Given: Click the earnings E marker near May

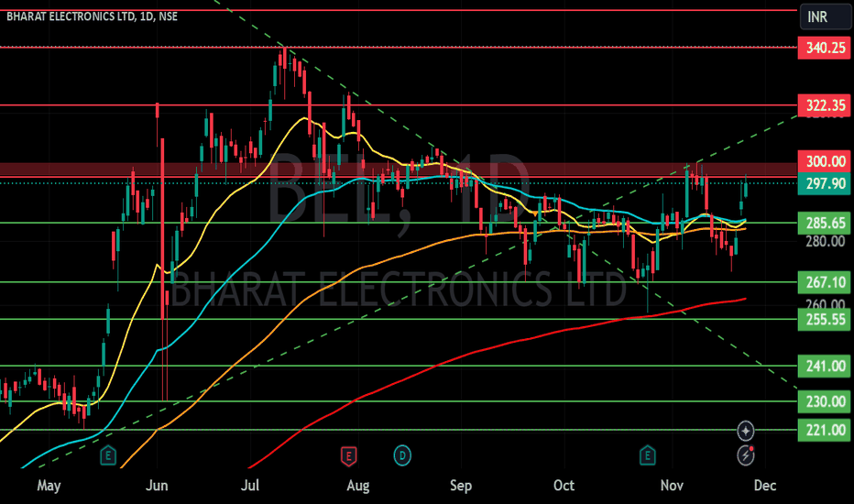Looking at the screenshot, I should tap(108, 455).
